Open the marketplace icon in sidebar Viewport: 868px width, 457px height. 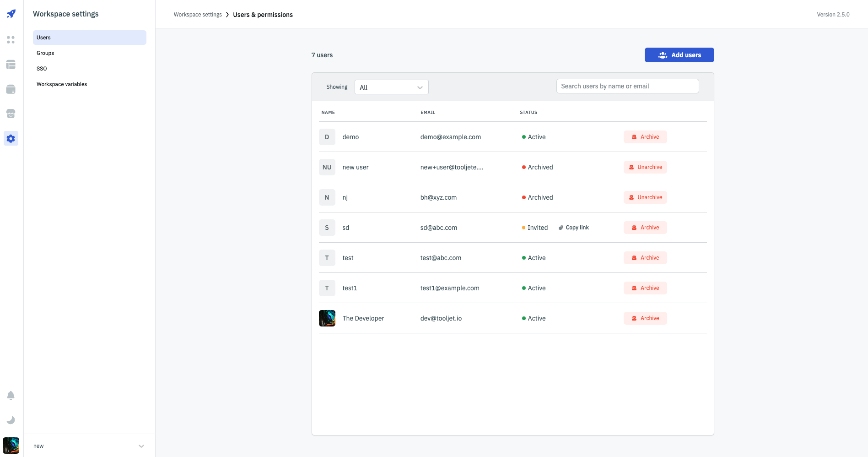[11, 114]
